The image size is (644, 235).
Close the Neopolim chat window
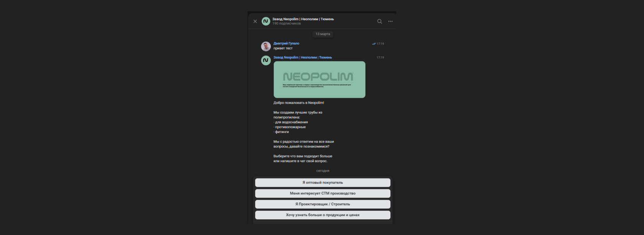tap(255, 22)
